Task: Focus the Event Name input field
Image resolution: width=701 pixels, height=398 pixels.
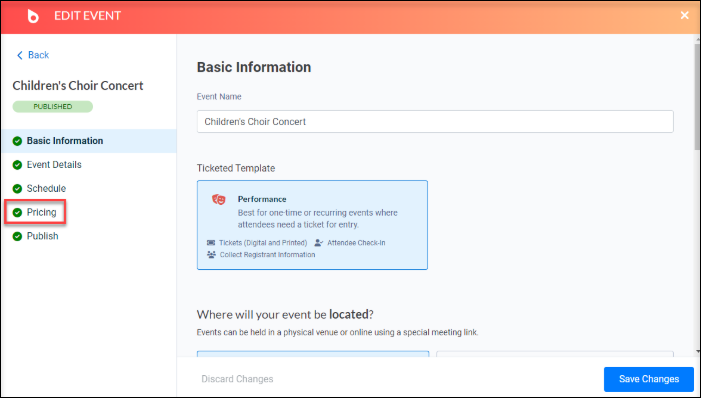Action: click(x=435, y=122)
